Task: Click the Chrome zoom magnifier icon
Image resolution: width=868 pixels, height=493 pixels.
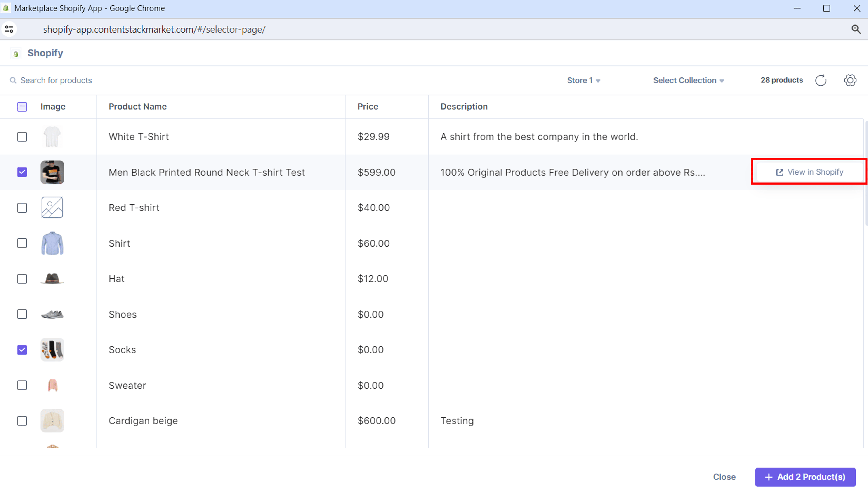Action: point(856,29)
